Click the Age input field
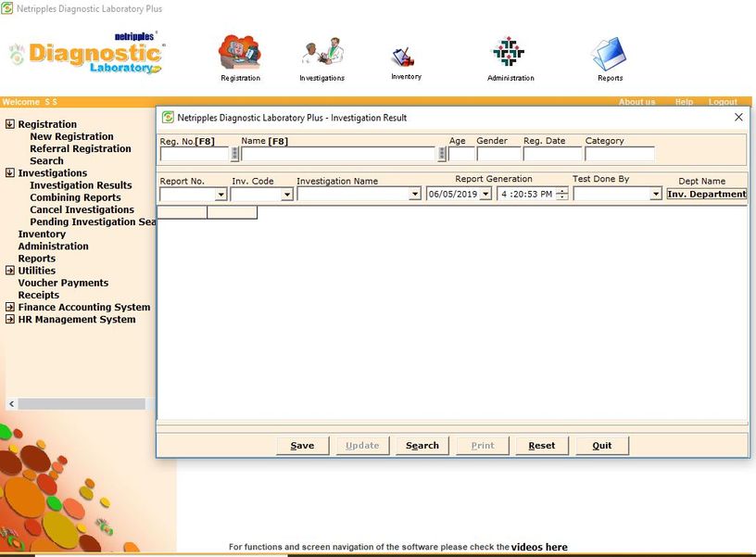The height and width of the screenshot is (557, 756). pyautogui.click(x=462, y=155)
